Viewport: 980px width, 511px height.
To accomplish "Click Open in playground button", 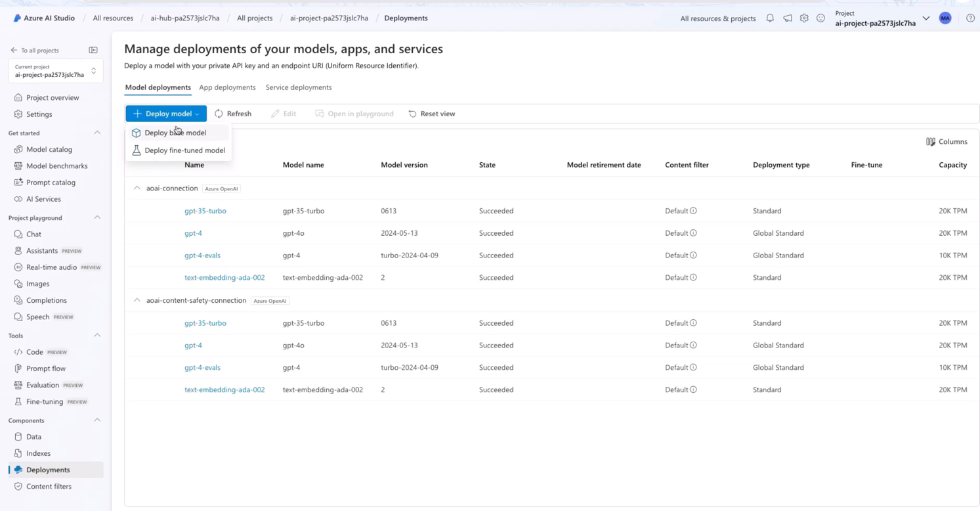I will tap(354, 114).
